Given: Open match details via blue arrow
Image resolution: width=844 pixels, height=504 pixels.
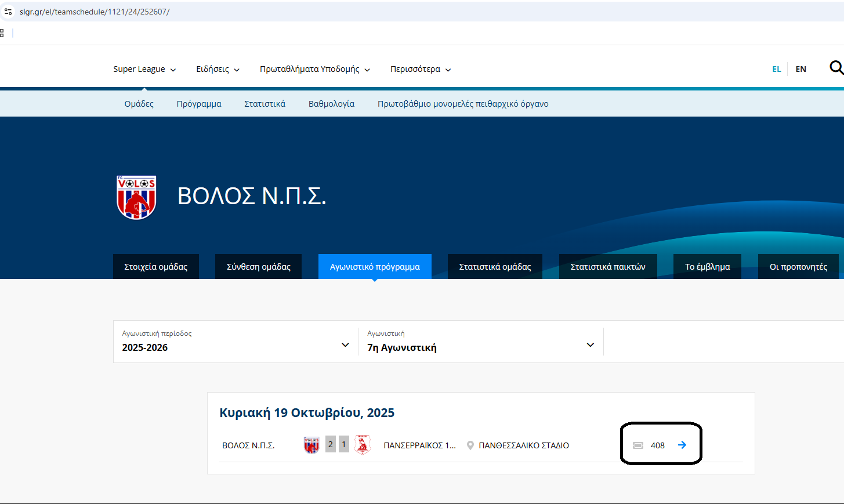Looking at the screenshot, I should click(x=682, y=445).
